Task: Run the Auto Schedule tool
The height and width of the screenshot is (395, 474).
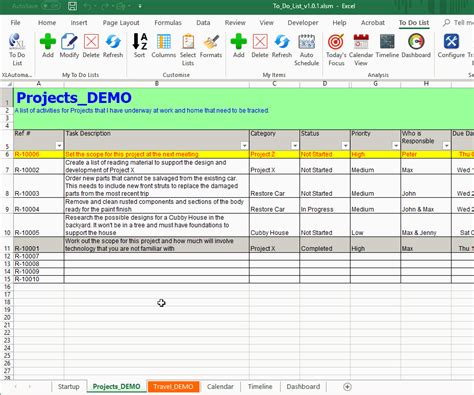Action: click(x=307, y=49)
